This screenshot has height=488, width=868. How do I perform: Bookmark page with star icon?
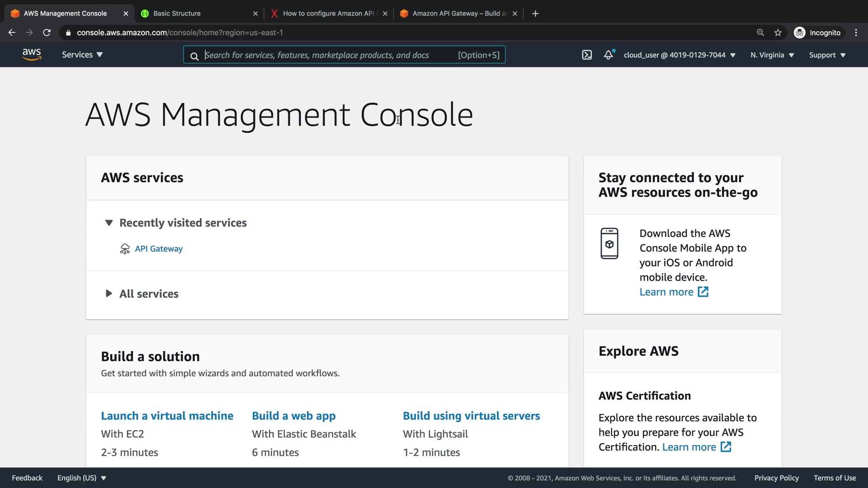tap(778, 33)
